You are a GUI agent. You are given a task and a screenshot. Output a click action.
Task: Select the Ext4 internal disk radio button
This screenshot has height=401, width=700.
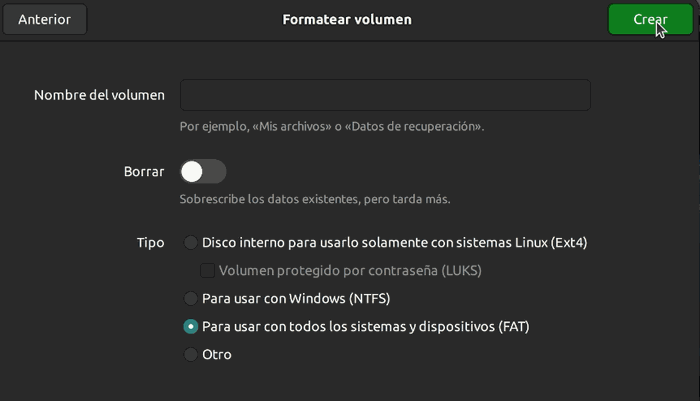click(x=191, y=242)
